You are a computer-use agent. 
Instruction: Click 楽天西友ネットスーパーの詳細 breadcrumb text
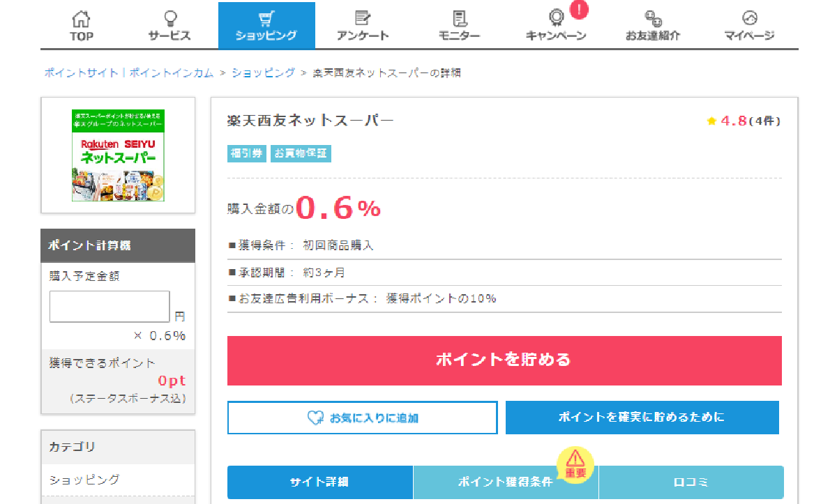[386, 73]
